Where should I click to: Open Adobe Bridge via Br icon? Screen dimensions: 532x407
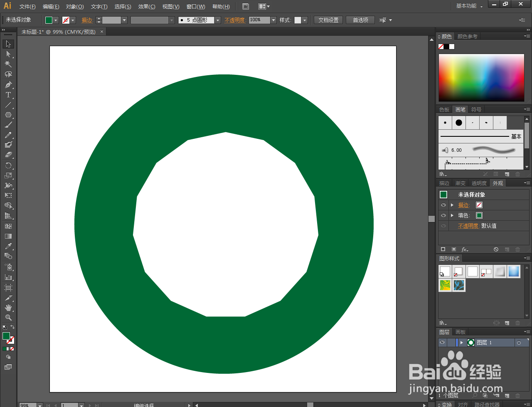(x=246, y=7)
